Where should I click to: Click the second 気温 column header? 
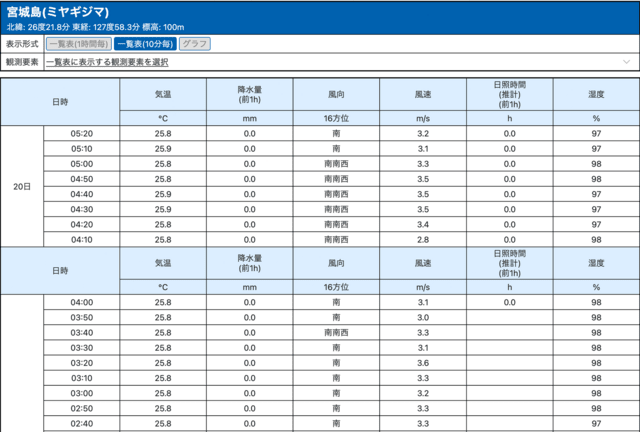point(163,263)
